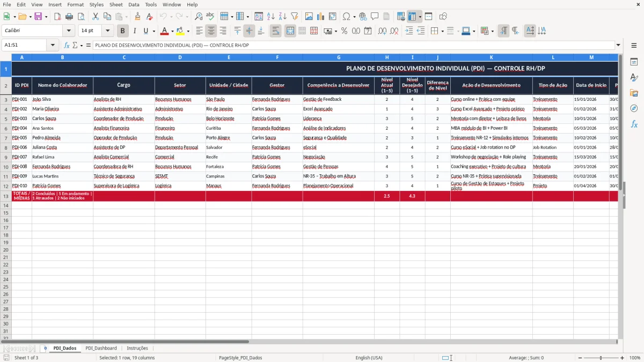Open the Freeze Rows and Columns dropdown arrow

coord(420,17)
